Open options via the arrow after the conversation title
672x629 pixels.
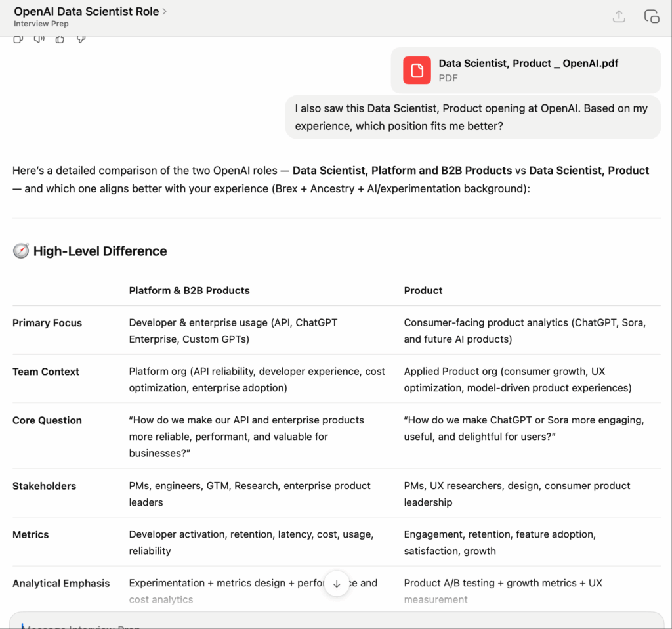click(x=166, y=11)
